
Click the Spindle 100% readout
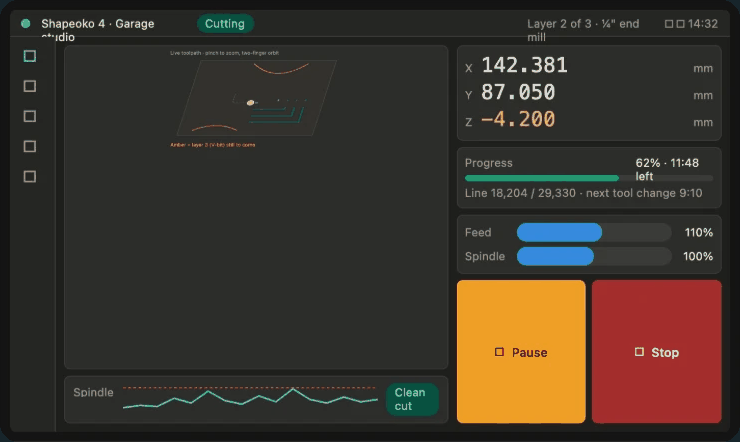pos(698,256)
